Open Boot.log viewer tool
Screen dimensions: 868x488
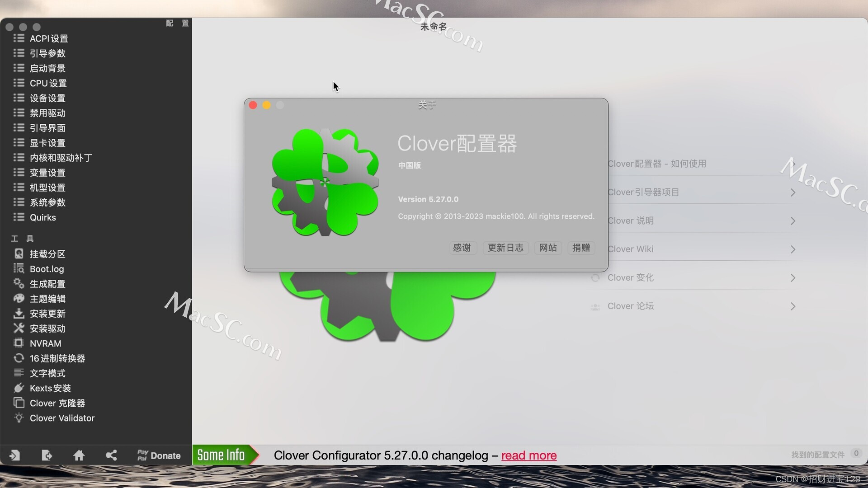47,269
